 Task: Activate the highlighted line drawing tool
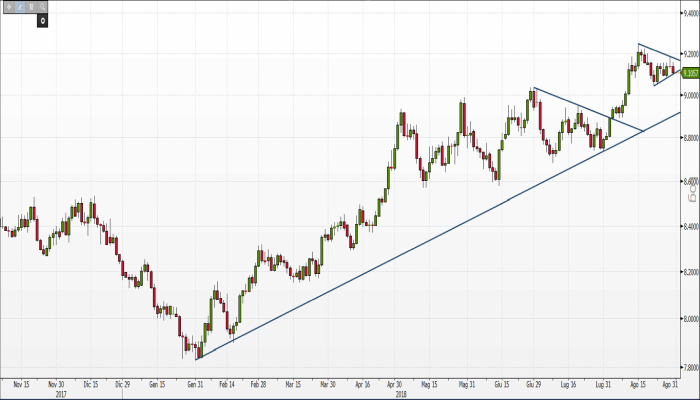click(18, 8)
